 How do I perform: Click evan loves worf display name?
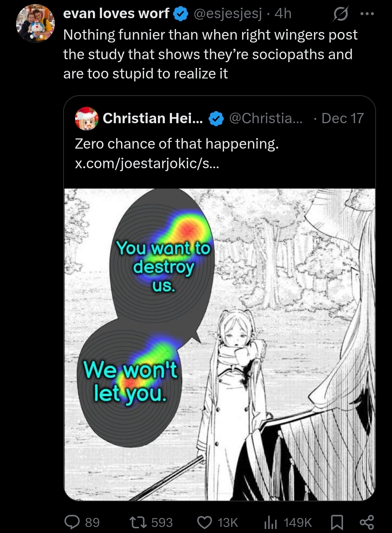point(116,13)
